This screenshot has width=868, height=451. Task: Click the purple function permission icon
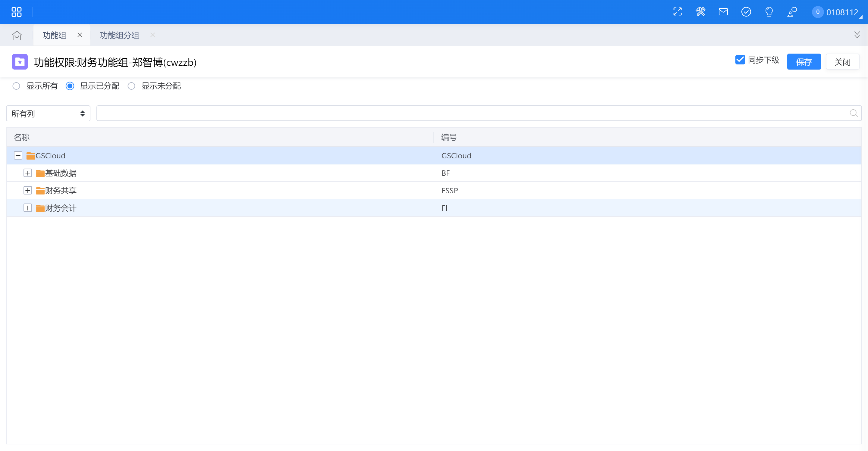click(x=20, y=62)
